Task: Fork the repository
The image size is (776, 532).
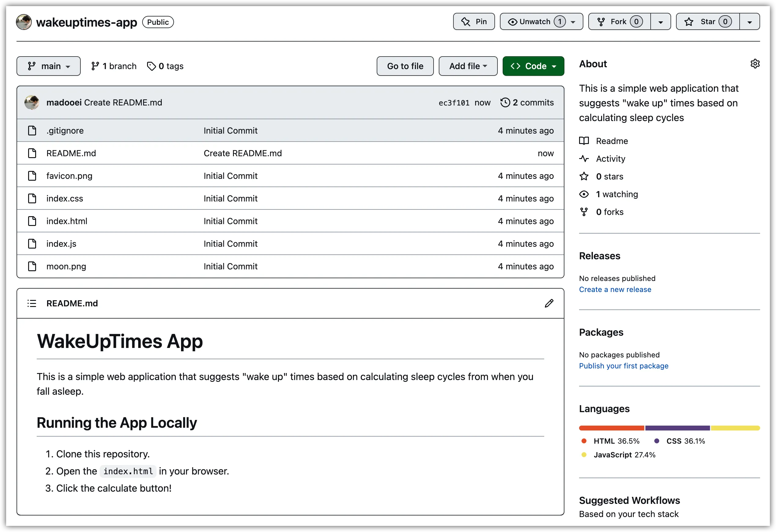Action: [x=619, y=22]
